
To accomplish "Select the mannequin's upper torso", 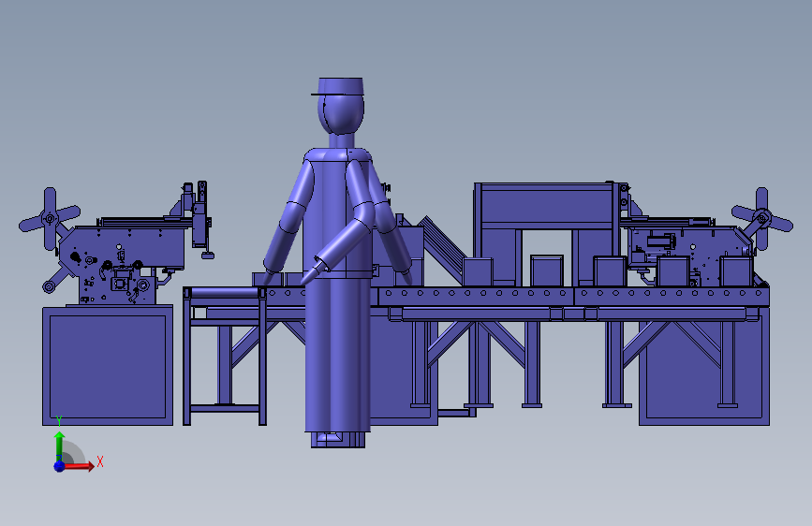I will click(x=338, y=212).
